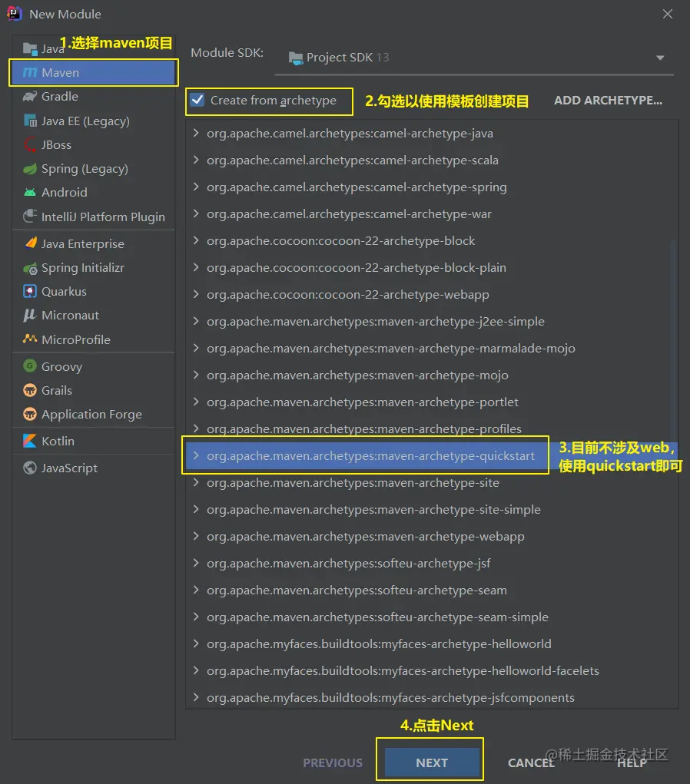Select cocoon-22-archetype-webapp row
This screenshot has height=784, width=690.
432,295
